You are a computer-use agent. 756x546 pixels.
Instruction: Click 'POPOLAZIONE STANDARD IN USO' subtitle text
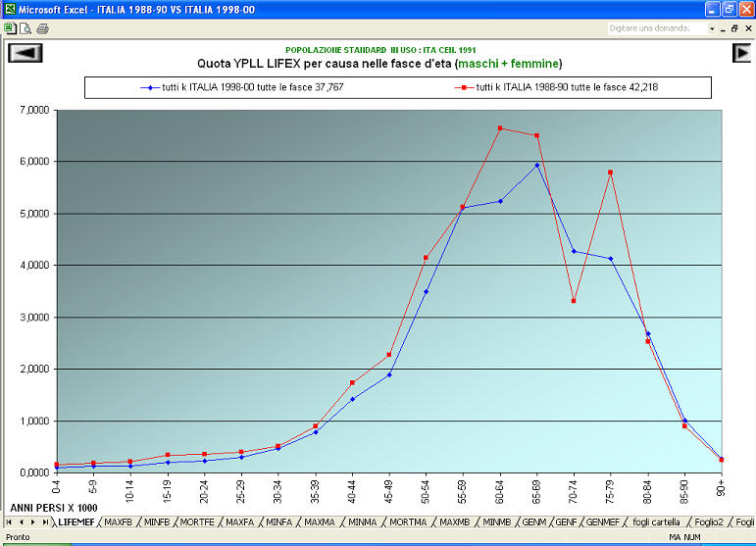[x=380, y=50]
